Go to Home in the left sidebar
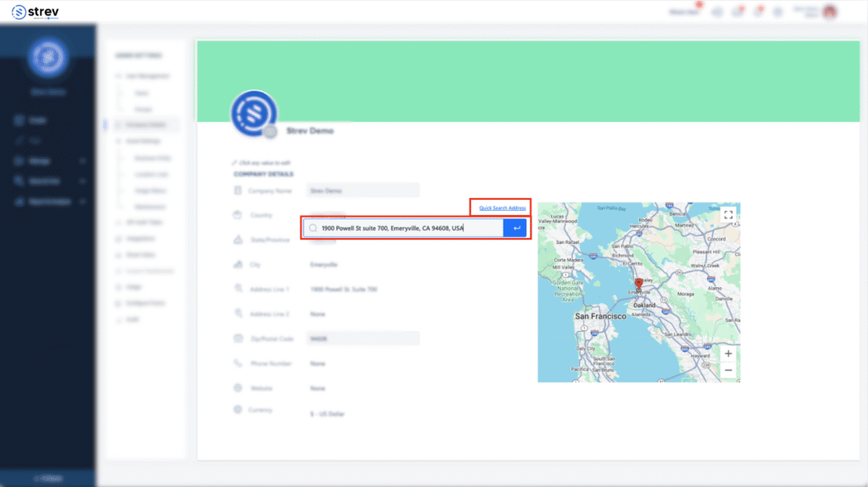The image size is (868, 487). coord(36,120)
